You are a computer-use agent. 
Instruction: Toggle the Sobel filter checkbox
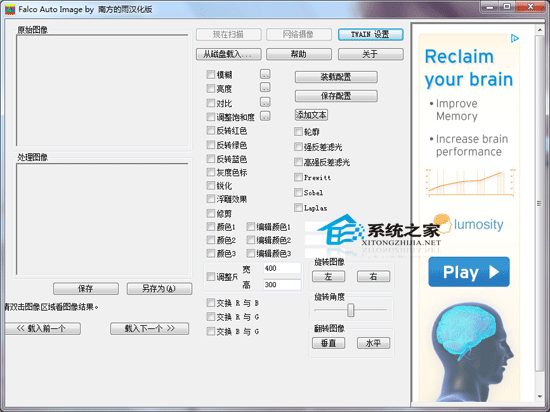tap(298, 193)
